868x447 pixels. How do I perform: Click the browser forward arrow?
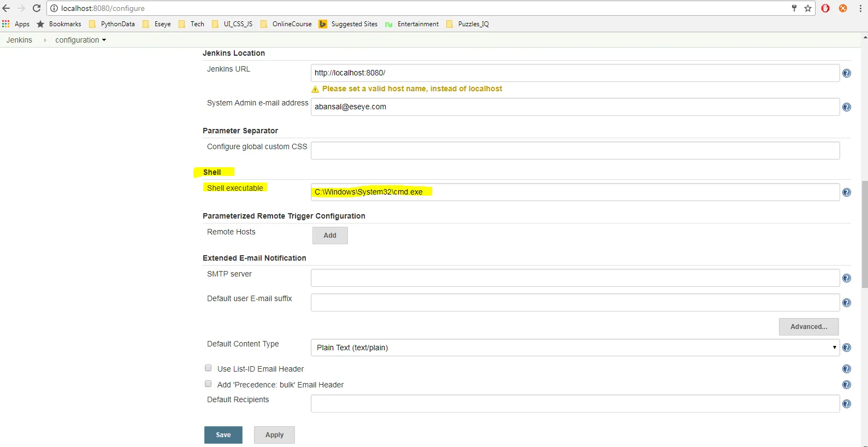pyautogui.click(x=21, y=8)
